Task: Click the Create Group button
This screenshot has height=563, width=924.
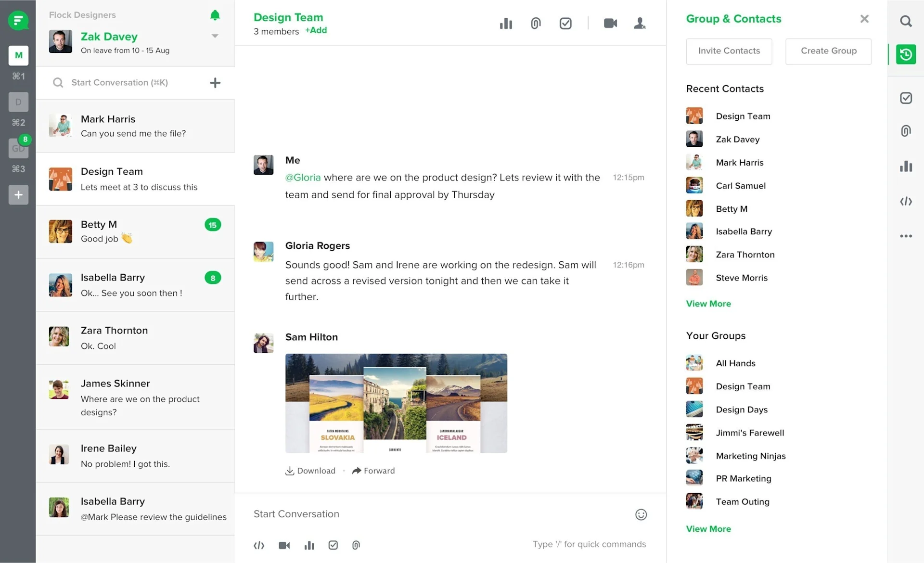Action: click(828, 51)
